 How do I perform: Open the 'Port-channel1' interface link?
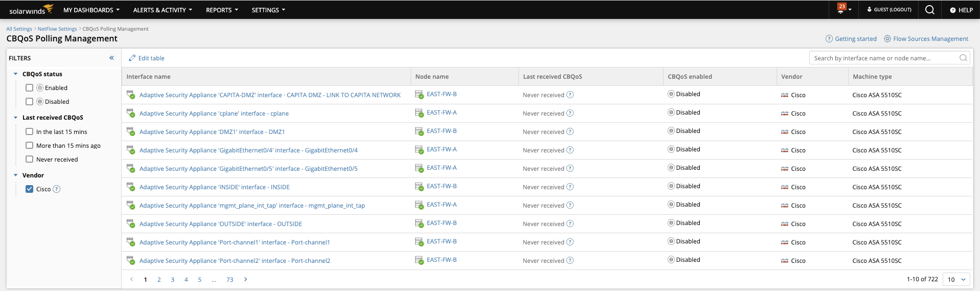(235, 242)
